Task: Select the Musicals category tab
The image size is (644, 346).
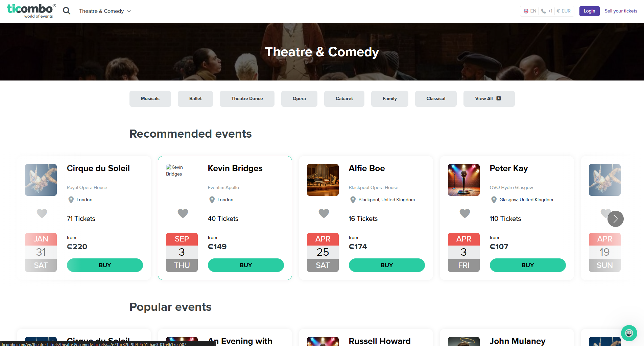Action: 150,99
